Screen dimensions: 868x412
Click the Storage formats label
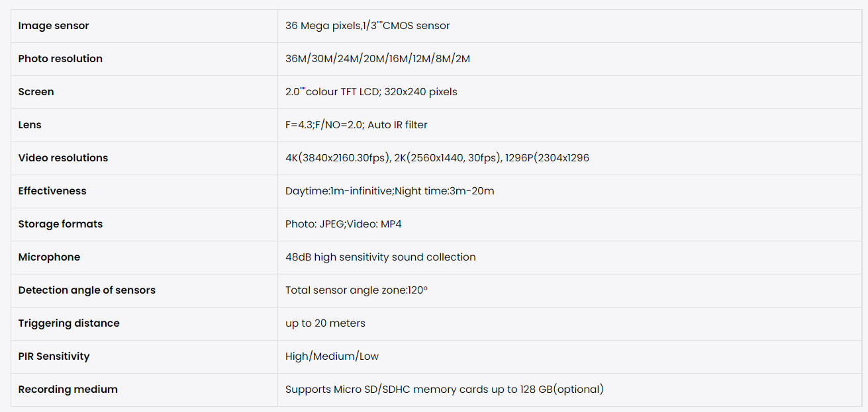(x=60, y=224)
